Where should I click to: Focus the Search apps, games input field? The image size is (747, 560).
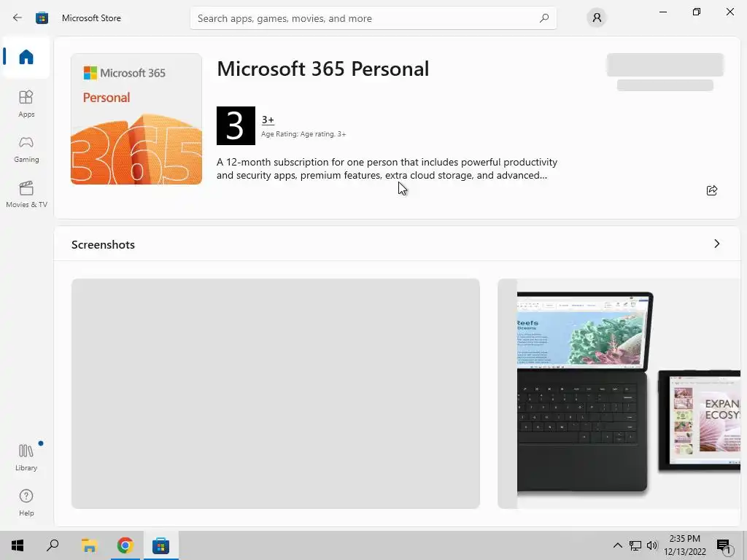(373, 18)
